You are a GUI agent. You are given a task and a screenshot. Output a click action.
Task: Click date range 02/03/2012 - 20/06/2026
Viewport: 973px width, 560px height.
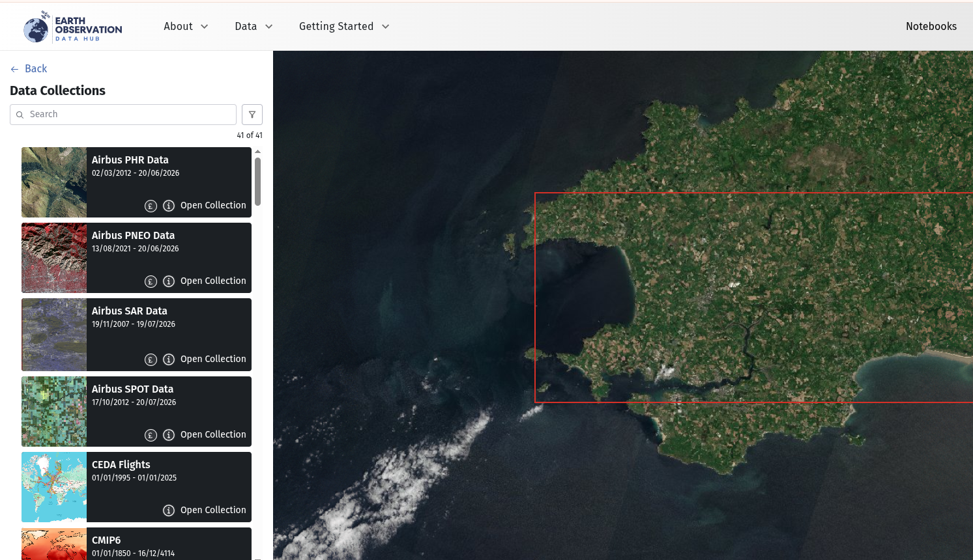[136, 173]
